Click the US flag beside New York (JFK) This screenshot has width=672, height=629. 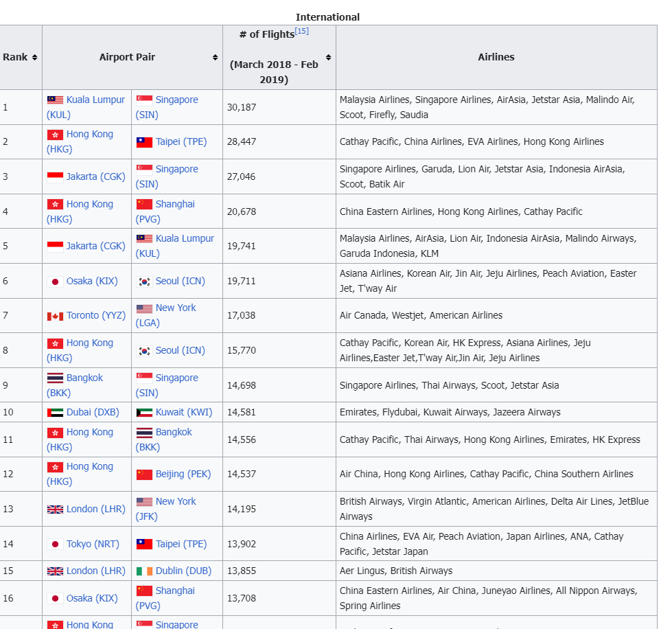click(x=144, y=502)
